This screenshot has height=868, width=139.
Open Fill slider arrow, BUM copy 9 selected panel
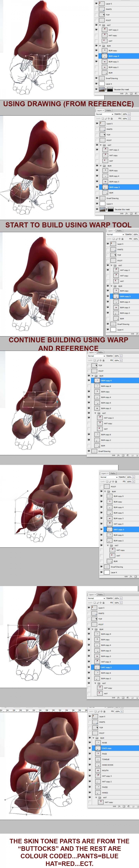(121, 361)
